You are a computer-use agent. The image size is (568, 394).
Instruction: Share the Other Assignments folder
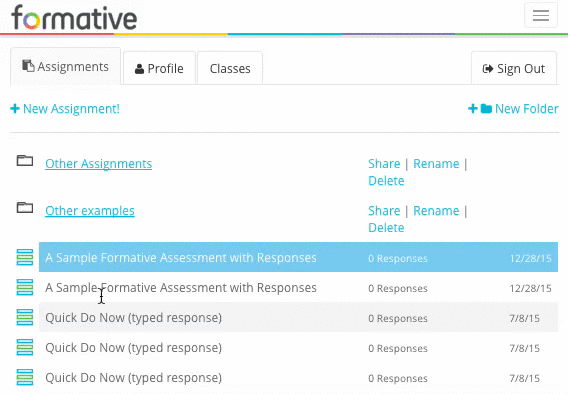tap(384, 164)
